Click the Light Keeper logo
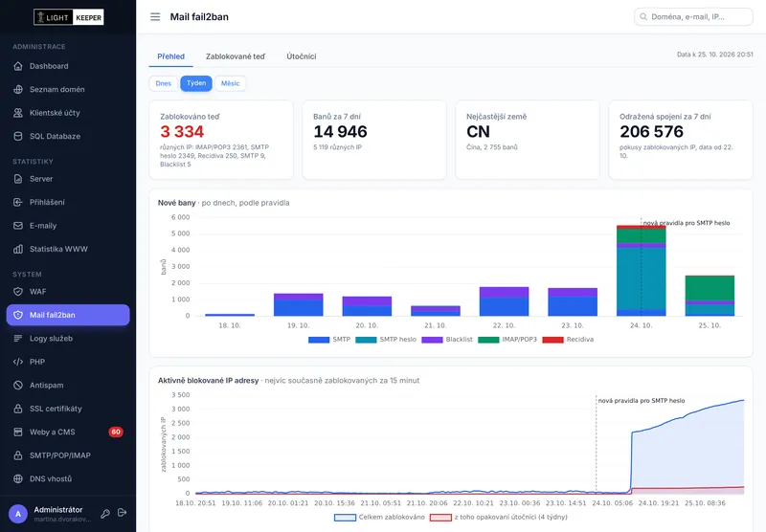This screenshot has width=766, height=532. point(68,17)
